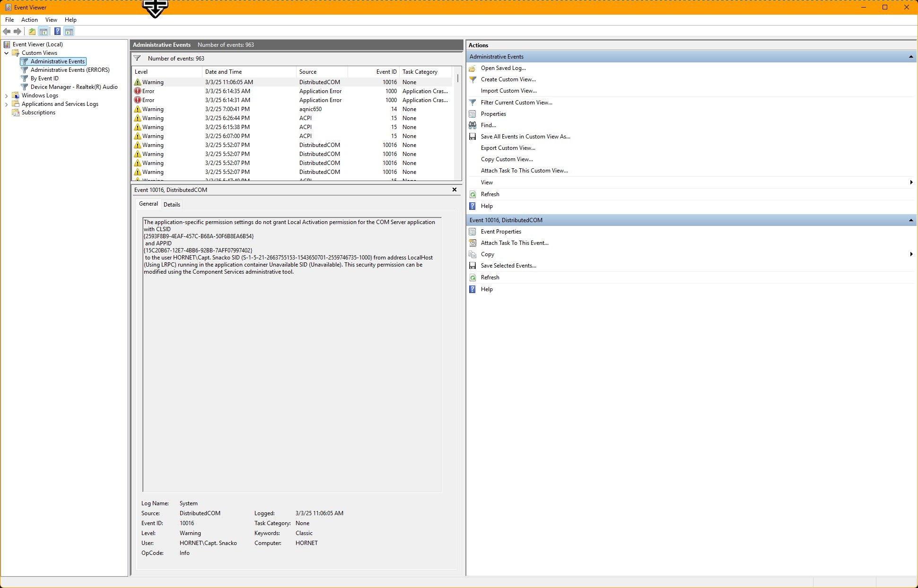Select Device Manager - Realtek(R) Audio view
This screenshot has width=918, height=588.
tap(74, 87)
